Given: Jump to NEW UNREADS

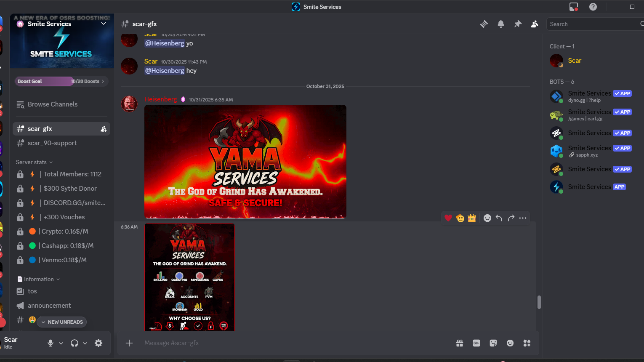Looking at the screenshot, I should (62, 322).
